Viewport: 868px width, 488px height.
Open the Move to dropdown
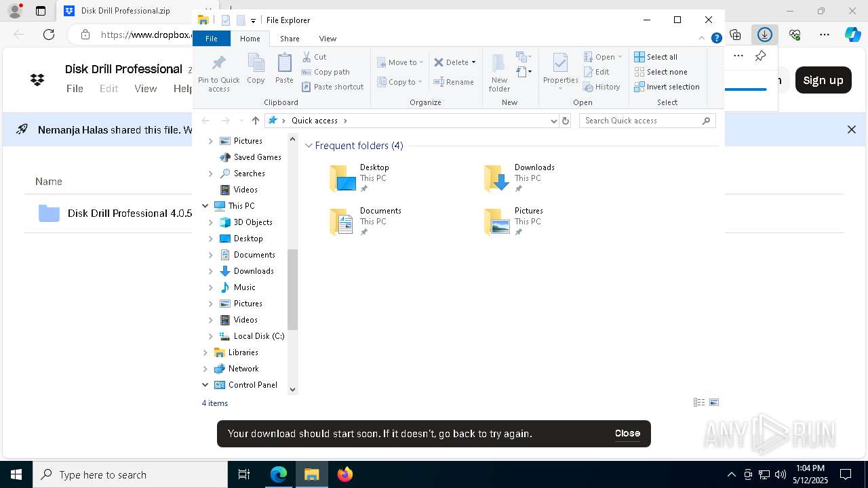(x=401, y=62)
